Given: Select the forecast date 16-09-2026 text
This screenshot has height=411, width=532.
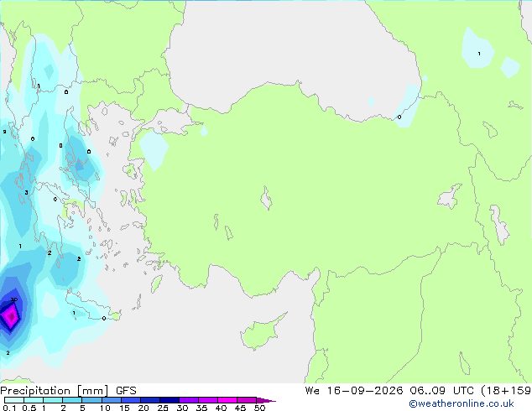Looking at the screenshot, I should [x=365, y=391].
